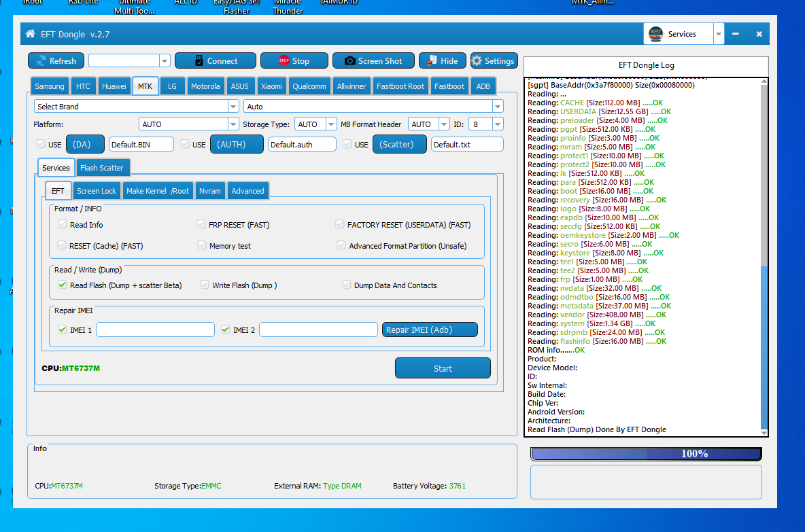805x532 pixels.
Task: Toggle the IMEI 2 checkbox
Action: (x=225, y=330)
